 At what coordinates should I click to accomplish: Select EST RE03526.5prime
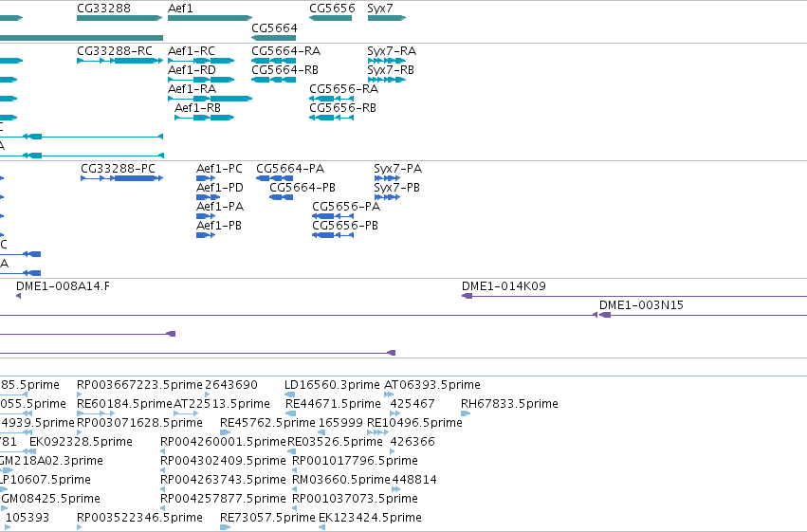click(x=335, y=442)
